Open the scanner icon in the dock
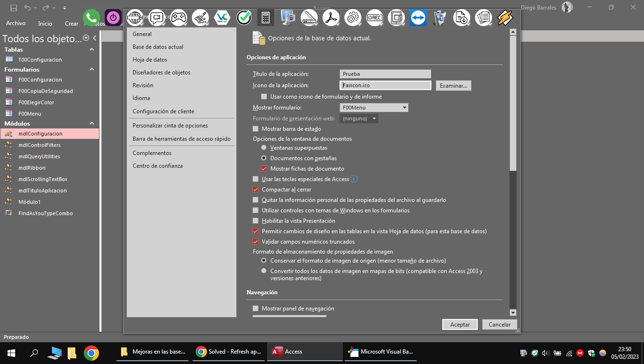This screenshot has width=644, height=364. 309,18
